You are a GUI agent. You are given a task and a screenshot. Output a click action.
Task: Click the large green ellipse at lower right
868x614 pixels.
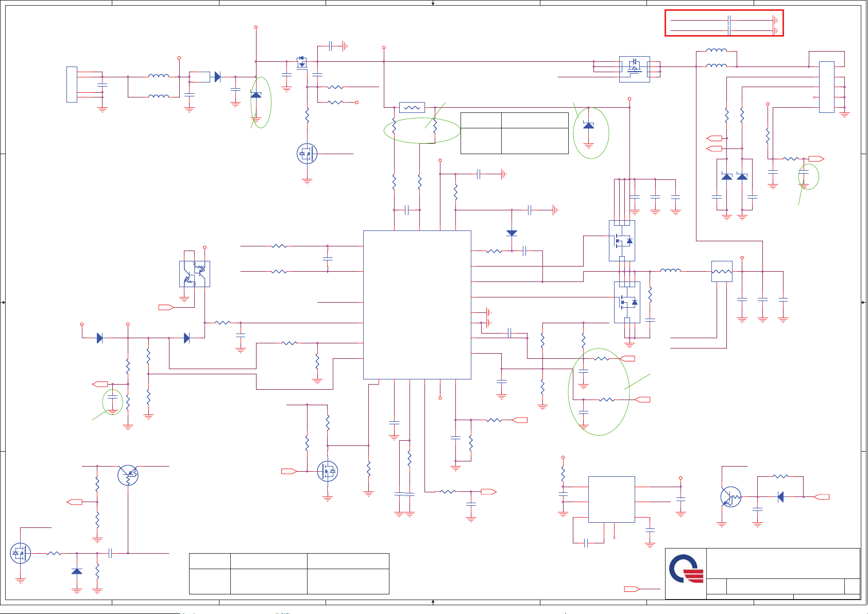[599, 392]
